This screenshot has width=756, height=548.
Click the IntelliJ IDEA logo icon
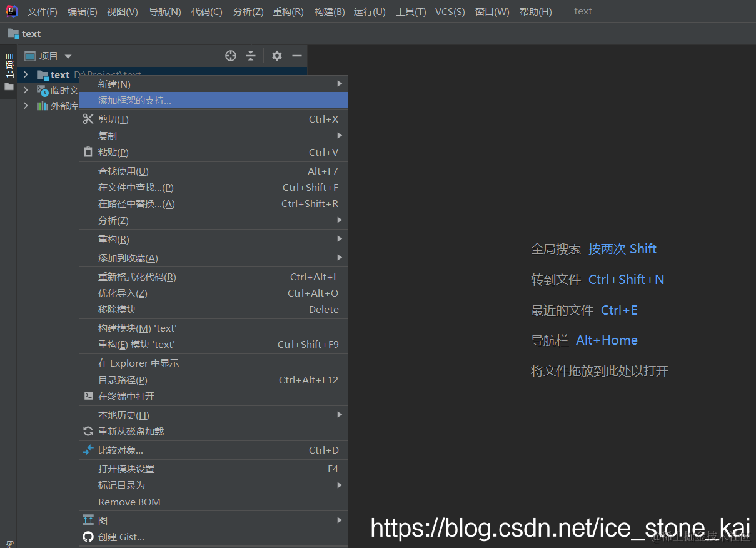[x=12, y=11]
